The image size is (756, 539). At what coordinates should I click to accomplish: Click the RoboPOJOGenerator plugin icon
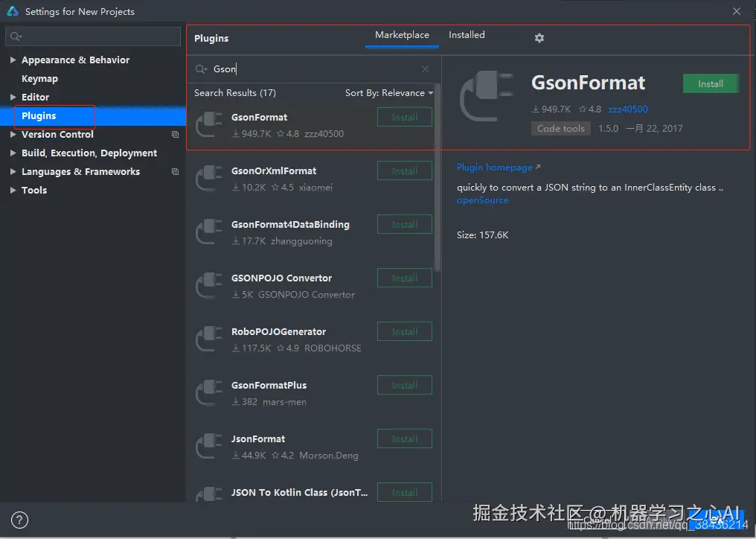pos(209,339)
